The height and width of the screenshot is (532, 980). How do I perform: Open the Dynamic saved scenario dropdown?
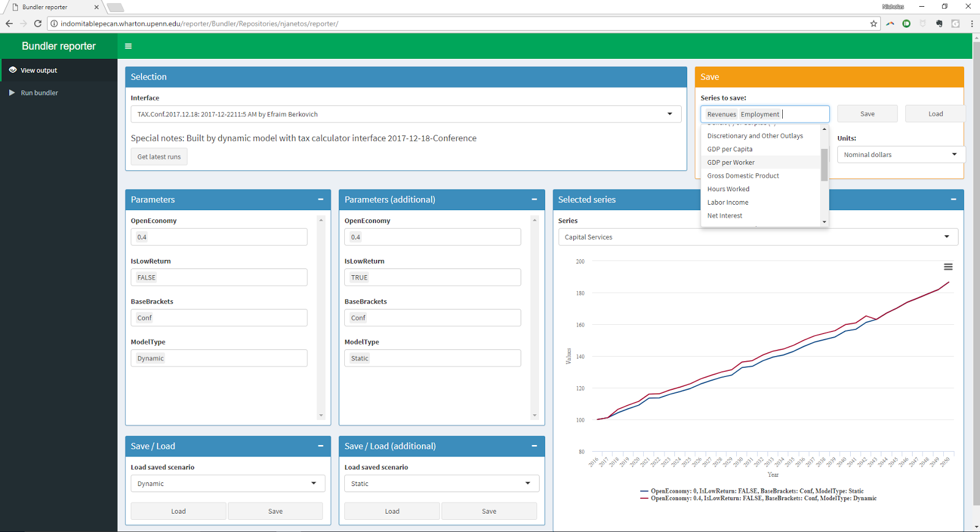pos(228,484)
